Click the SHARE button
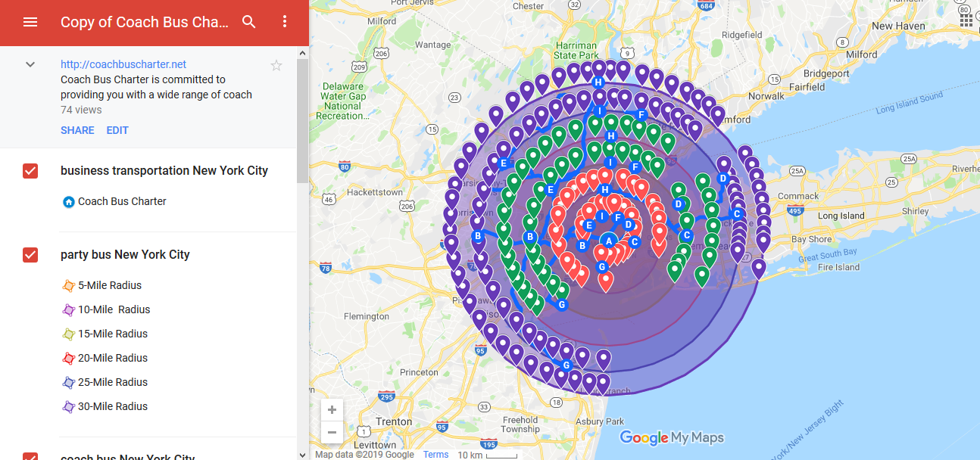The width and height of the screenshot is (980, 460). point(77,130)
